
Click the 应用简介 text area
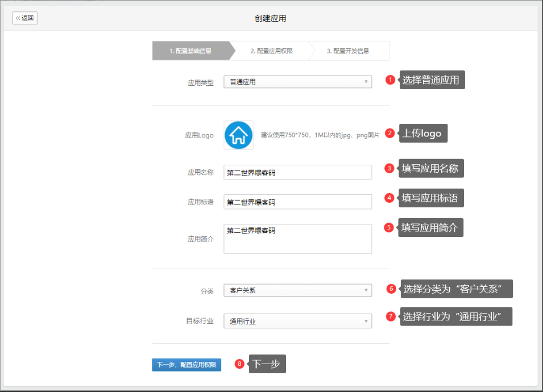click(297, 239)
